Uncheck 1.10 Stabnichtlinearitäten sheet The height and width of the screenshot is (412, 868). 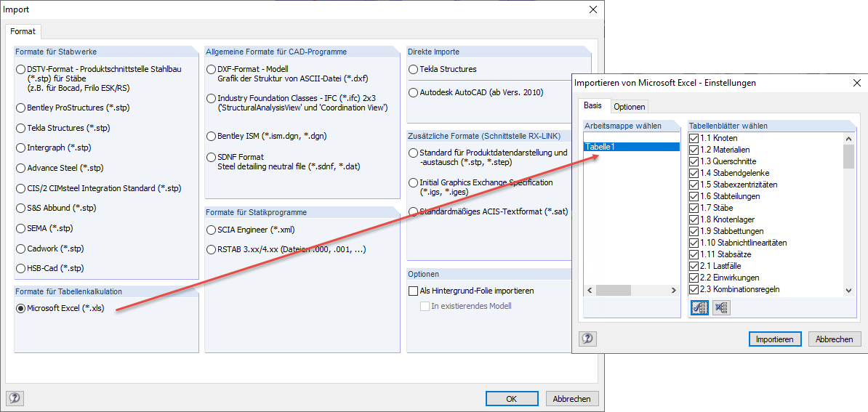coord(694,243)
